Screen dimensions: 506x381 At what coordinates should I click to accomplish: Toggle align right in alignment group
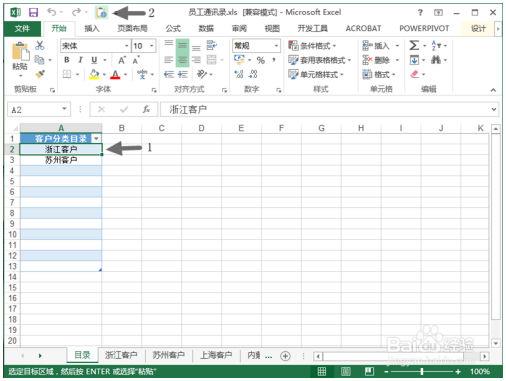click(x=196, y=60)
